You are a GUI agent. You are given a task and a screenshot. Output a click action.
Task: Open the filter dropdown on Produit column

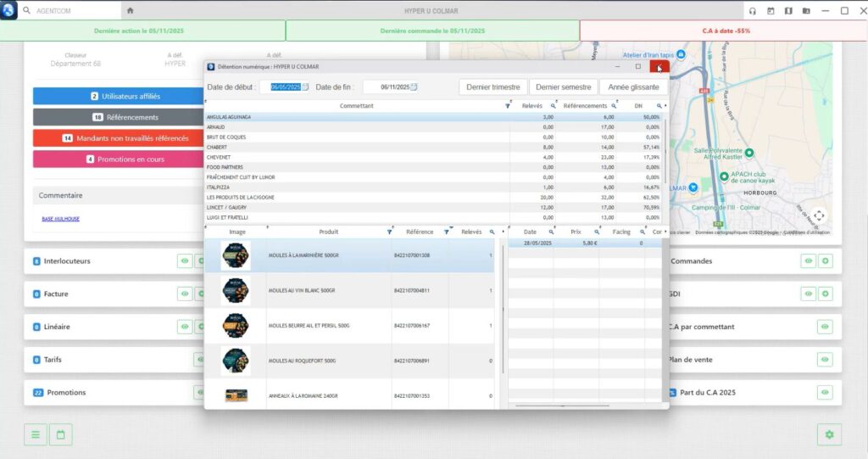coord(389,232)
